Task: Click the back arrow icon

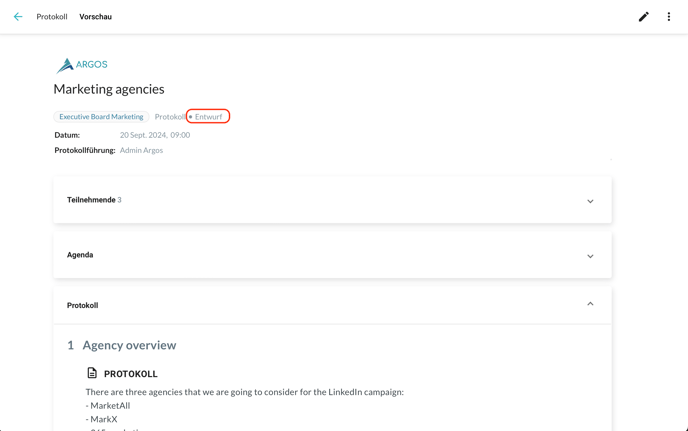Action: point(18,17)
